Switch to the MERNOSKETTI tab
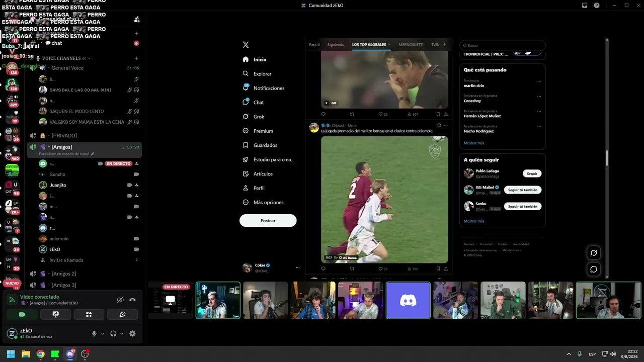Screen dimensions: 644x362 click(411, 45)
